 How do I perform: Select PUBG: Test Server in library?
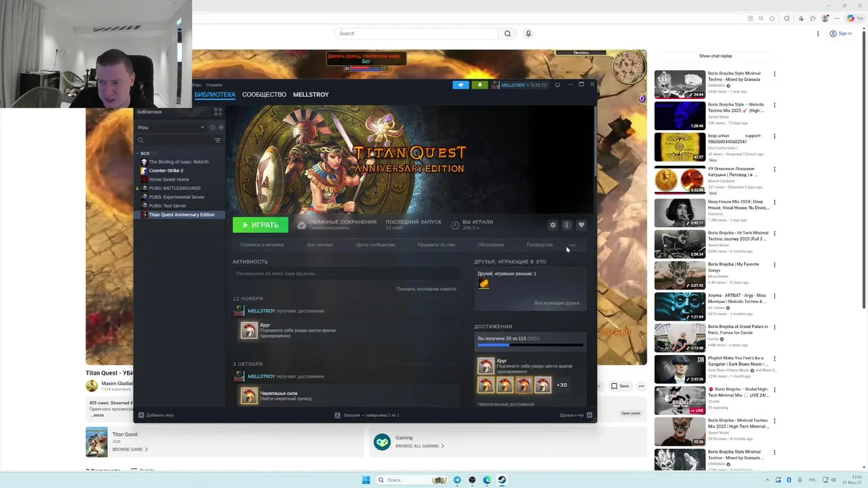pos(167,206)
